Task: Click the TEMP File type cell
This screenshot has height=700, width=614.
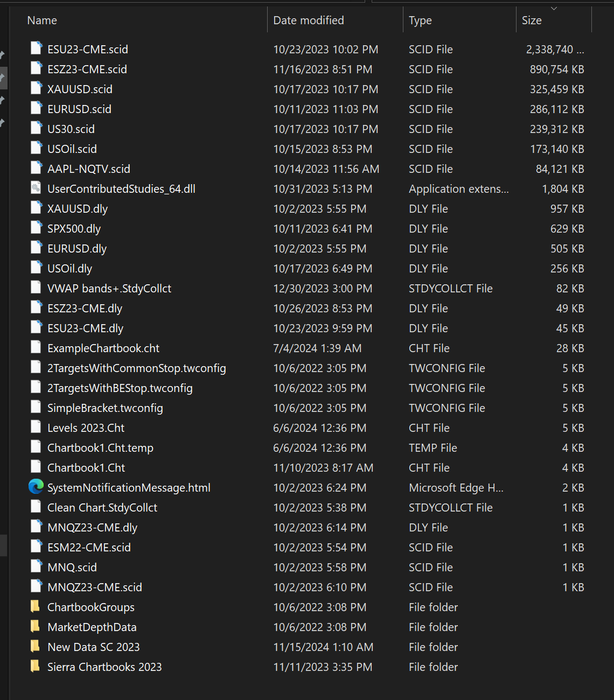Action: pyautogui.click(x=433, y=448)
